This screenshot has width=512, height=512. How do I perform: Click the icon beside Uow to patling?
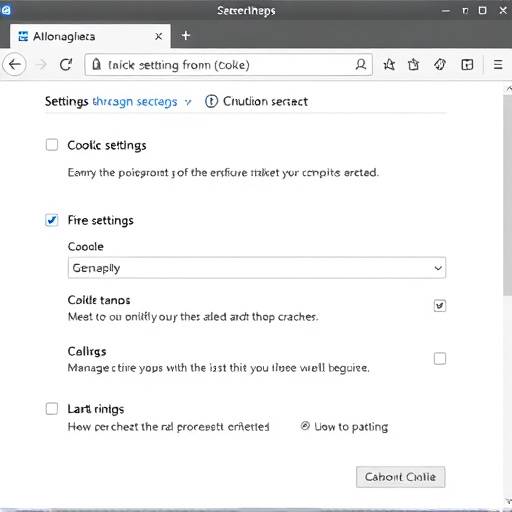(x=305, y=426)
